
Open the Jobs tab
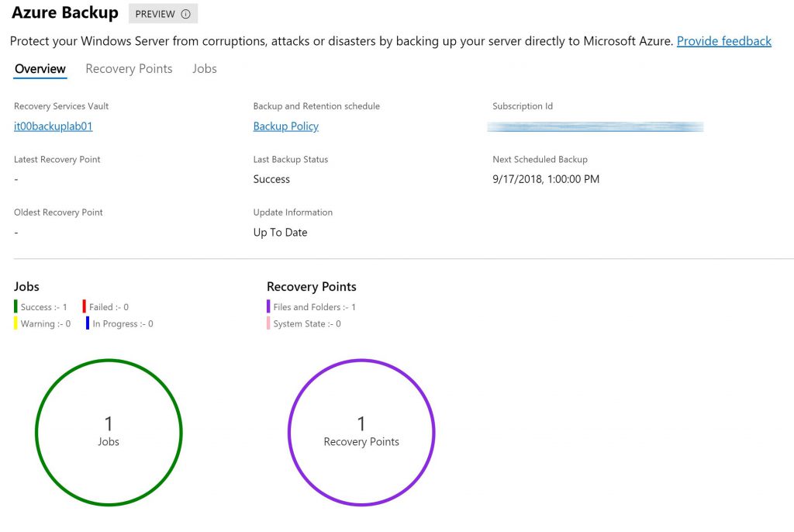tap(204, 68)
